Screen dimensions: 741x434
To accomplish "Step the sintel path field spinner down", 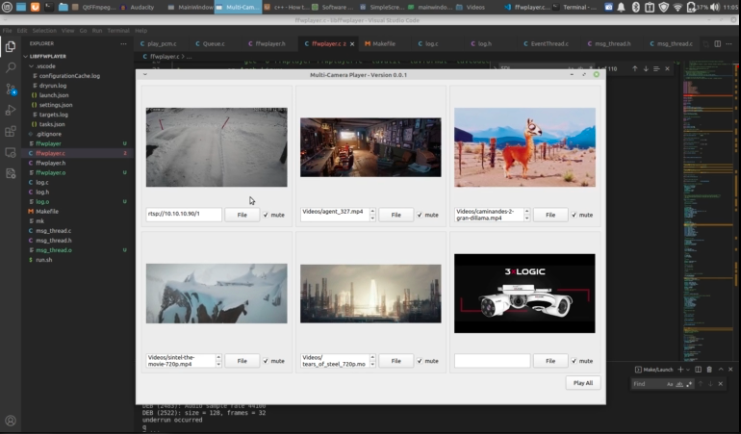I will pos(218,364).
